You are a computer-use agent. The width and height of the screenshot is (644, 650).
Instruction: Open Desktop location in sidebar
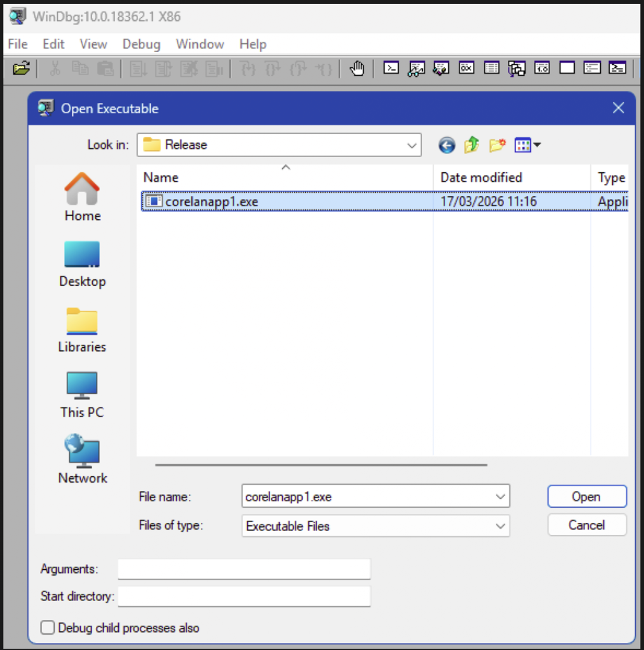83,263
